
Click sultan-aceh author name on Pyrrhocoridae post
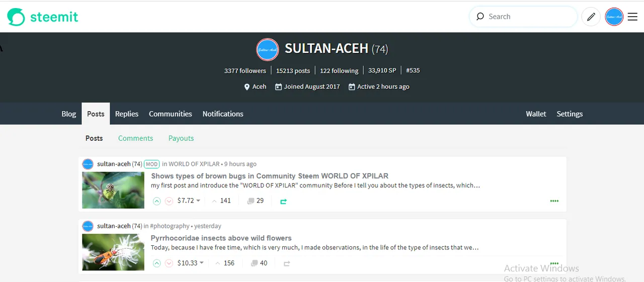[x=114, y=226]
